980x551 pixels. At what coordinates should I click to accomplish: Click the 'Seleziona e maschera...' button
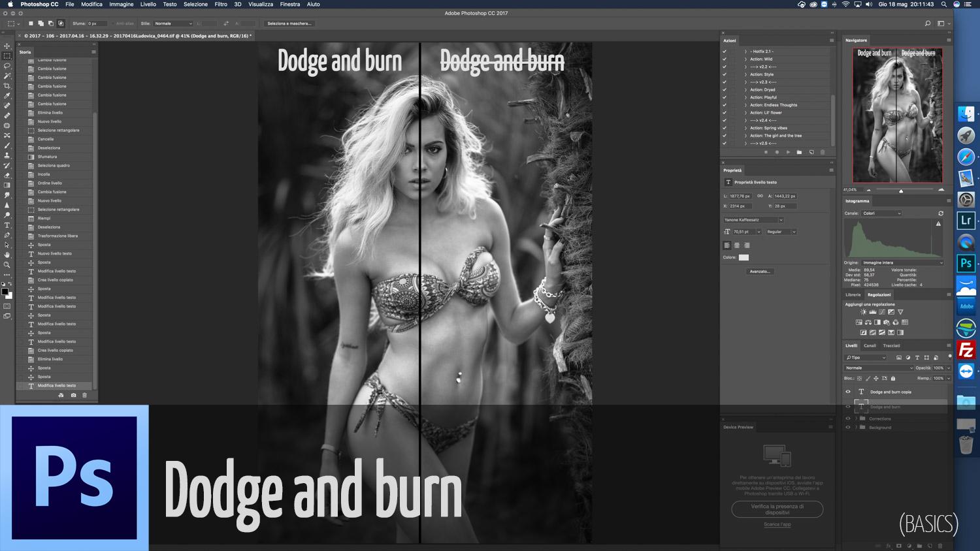(289, 24)
